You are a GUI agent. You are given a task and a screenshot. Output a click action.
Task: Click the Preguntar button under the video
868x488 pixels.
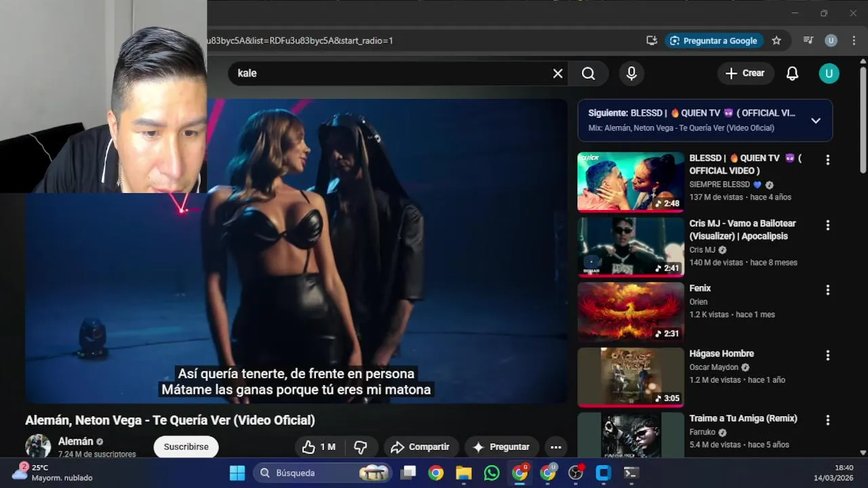[501, 447]
